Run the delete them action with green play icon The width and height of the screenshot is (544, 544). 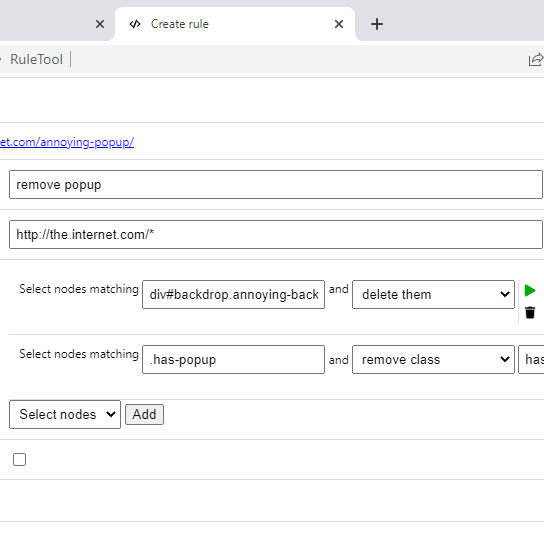tap(529, 290)
